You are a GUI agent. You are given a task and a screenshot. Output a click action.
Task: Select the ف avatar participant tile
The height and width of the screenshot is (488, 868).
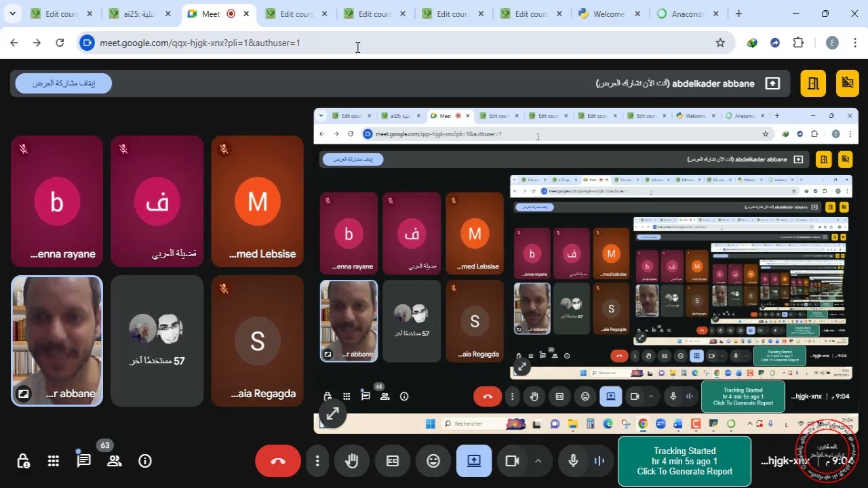[x=157, y=202]
